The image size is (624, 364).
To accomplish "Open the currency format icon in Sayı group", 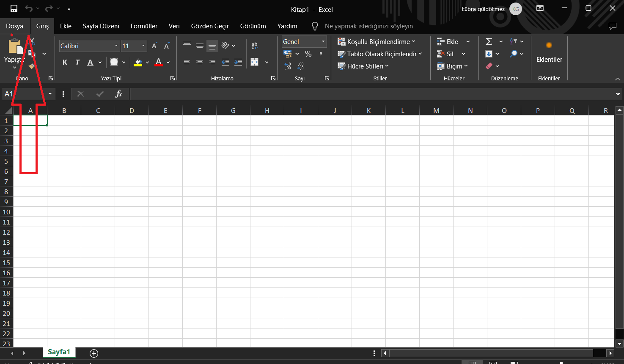I will click(288, 54).
